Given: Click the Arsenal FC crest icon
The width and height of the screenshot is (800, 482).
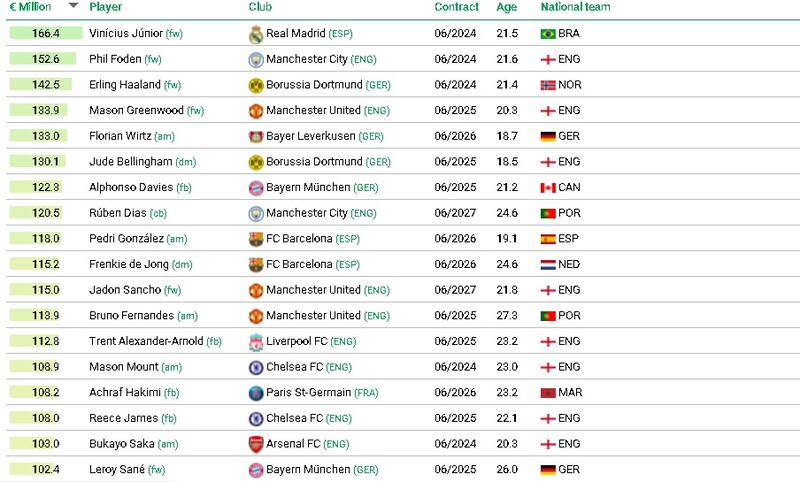Looking at the screenshot, I should (x=255, y=444).
